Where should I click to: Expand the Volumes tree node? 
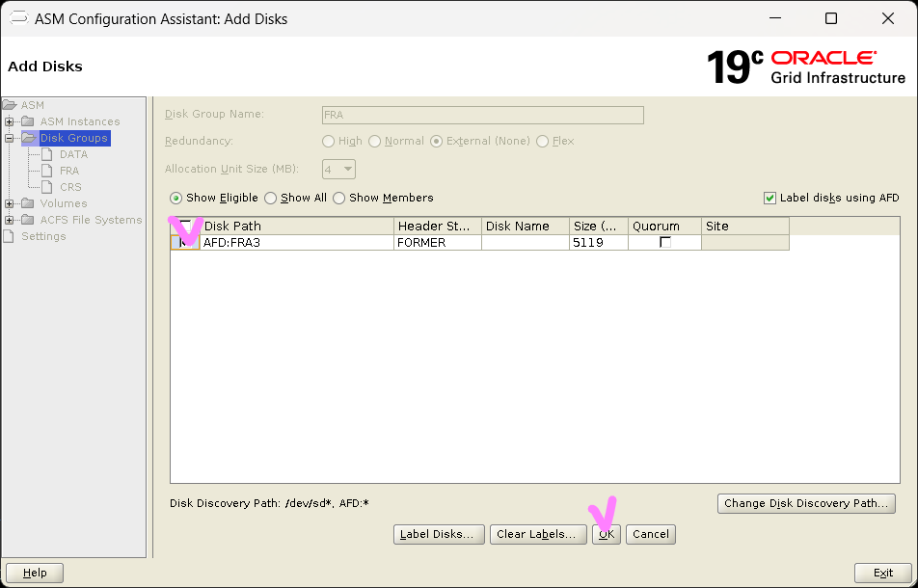click(x=10, y=203)
